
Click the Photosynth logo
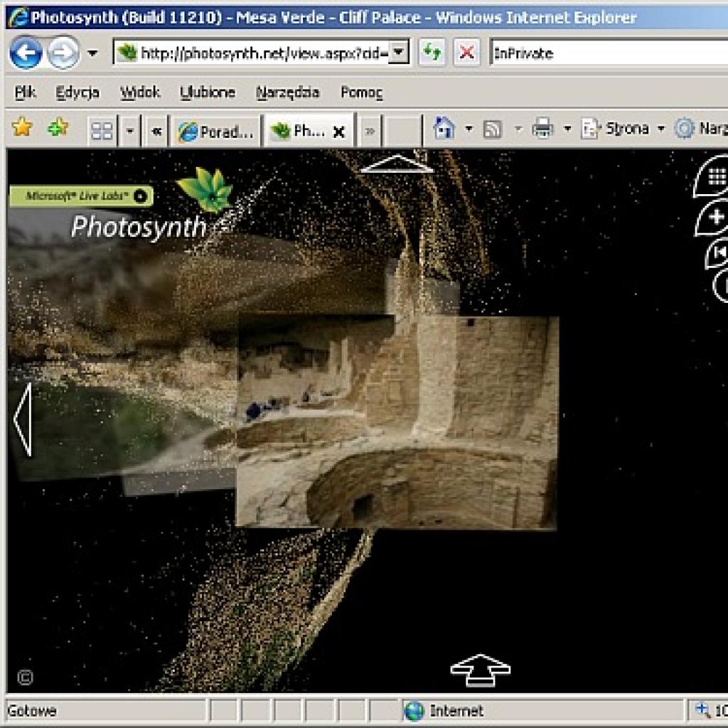coord(152,204)
